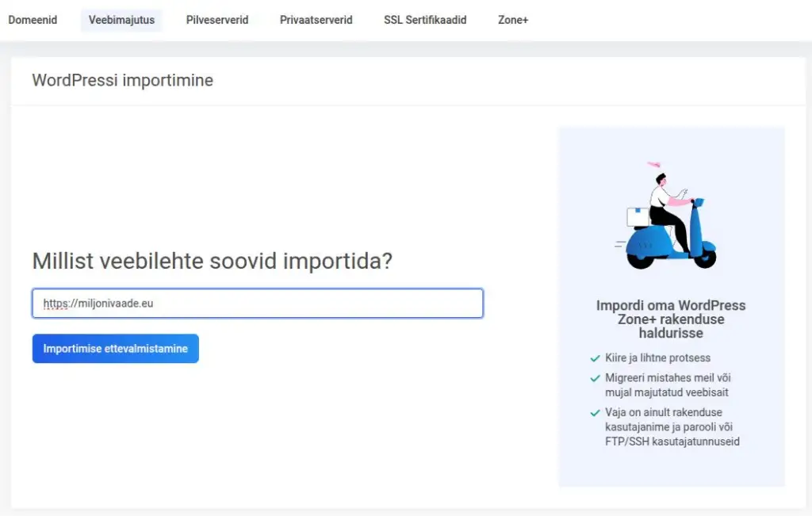
Task: Click the WordPressi importimine heading
Action: [123, 80]
